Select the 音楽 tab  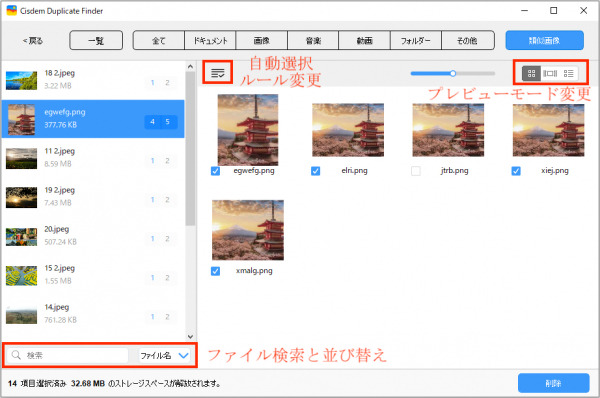pos(313,40)
